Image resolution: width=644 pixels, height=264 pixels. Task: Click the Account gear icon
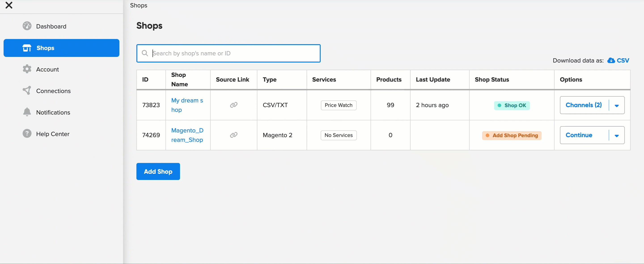[x=27, y=69]
